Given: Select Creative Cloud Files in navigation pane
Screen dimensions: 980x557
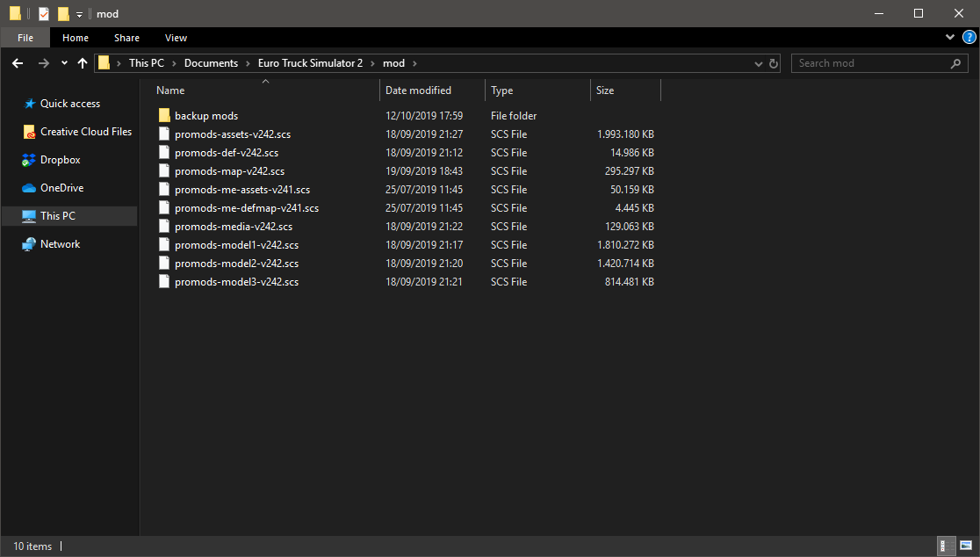Looking at the screenshot, I should coord(86,132).
